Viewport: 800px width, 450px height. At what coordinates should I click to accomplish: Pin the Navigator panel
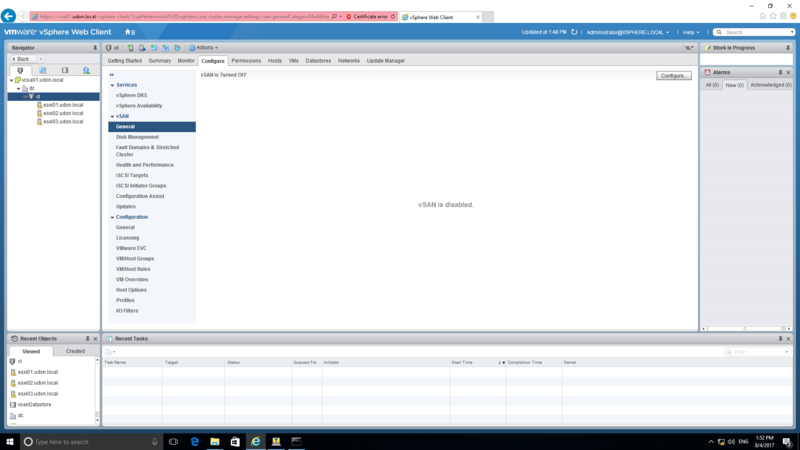95,48
